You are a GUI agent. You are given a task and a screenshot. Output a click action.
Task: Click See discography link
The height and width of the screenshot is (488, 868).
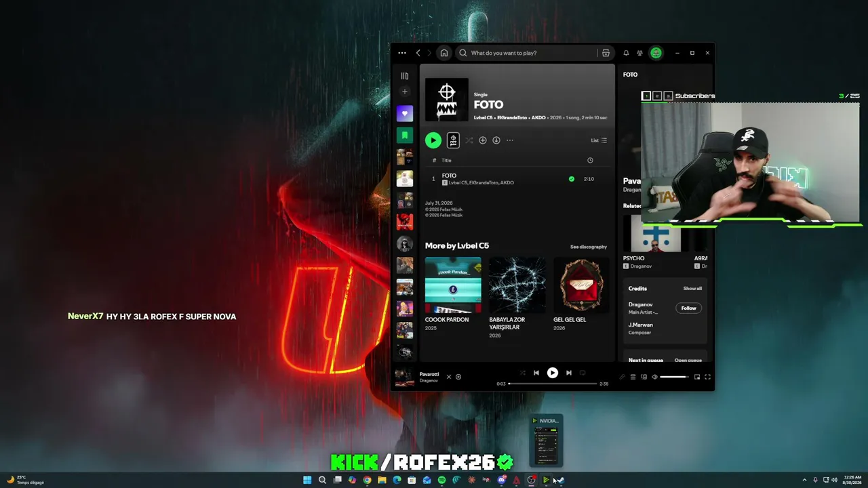coord(589,247)
